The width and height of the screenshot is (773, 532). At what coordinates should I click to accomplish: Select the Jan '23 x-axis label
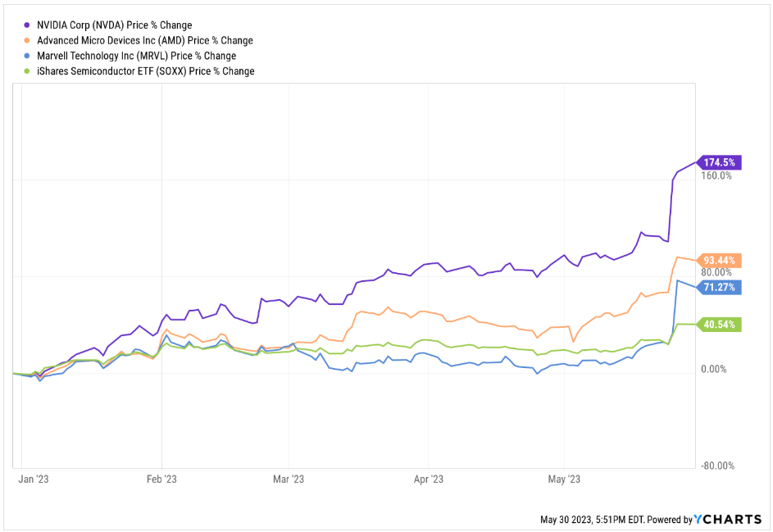click(34, 479)
